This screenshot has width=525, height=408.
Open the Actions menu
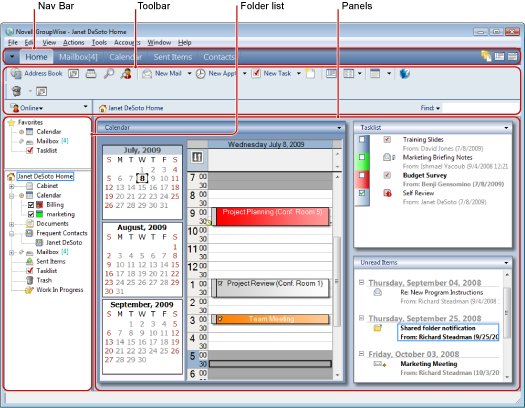coord(73,43)
